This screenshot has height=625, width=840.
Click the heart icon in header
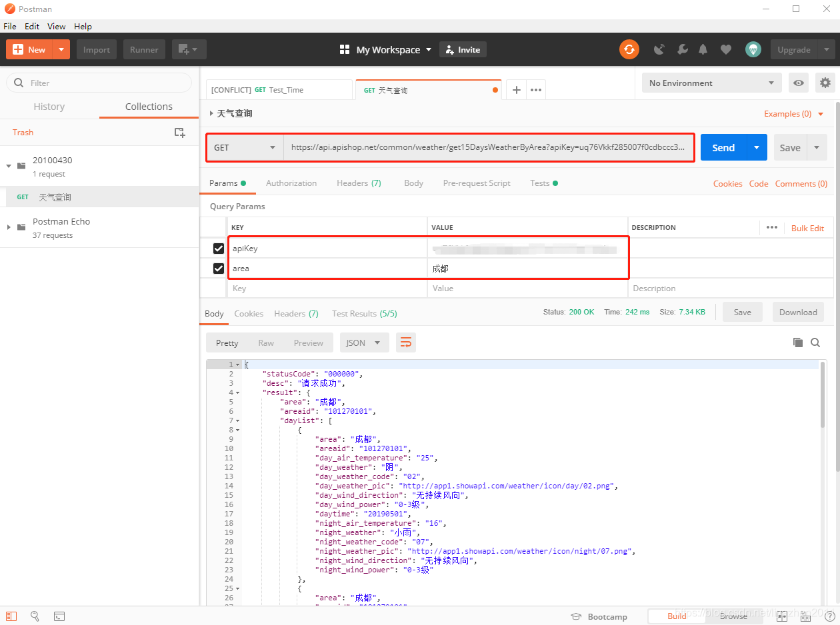tap(726, 49)
